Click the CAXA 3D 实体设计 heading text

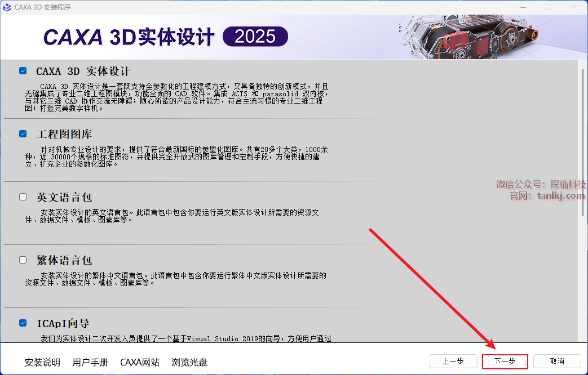tap(83, 71)
